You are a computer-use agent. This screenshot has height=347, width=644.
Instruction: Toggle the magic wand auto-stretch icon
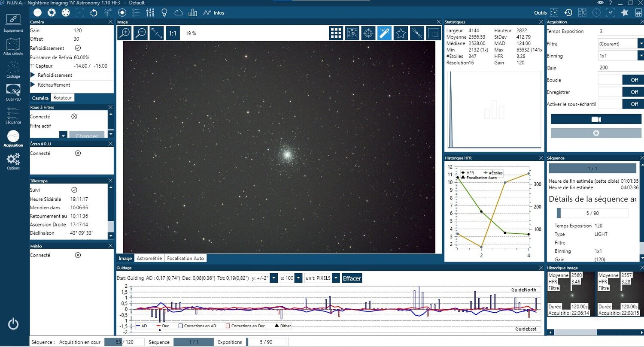(x=384, y=33)
